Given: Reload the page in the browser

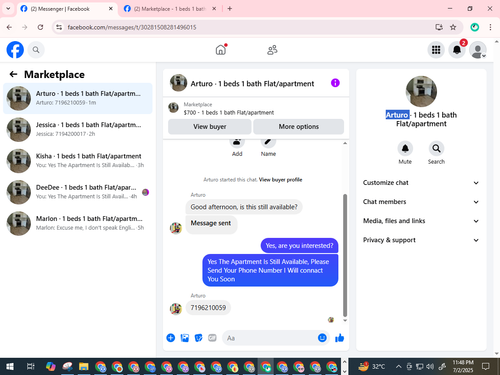Looking at the screenshot, I should (40, 27).
